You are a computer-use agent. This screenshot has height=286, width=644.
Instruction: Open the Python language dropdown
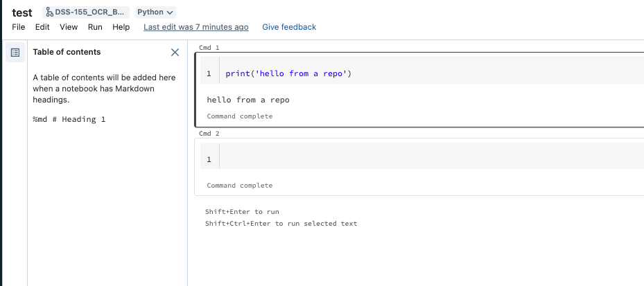click(x=155, y=12)
